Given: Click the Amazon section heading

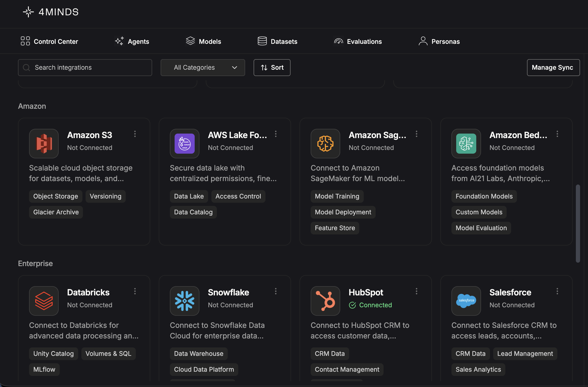Looking at the screenshot, I should [32, 106].
